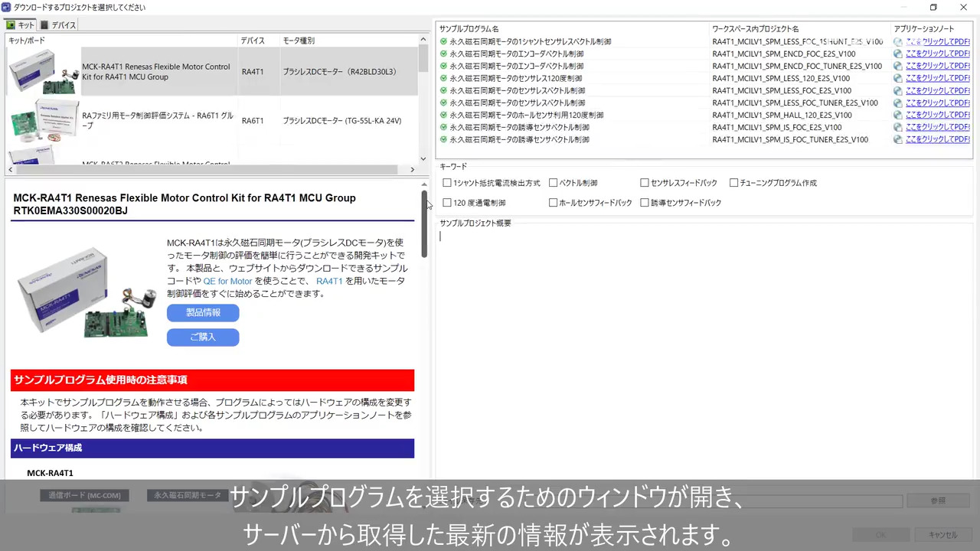Click green icon of SPM_IS_FOC_E2S_V100 sample

tap(443, 127)
